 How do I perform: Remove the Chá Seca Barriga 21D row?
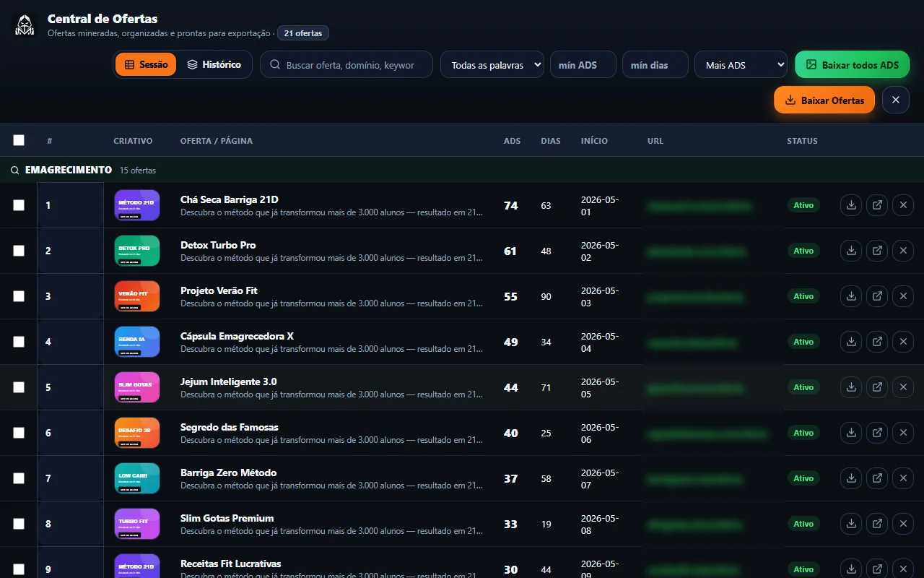903,205
